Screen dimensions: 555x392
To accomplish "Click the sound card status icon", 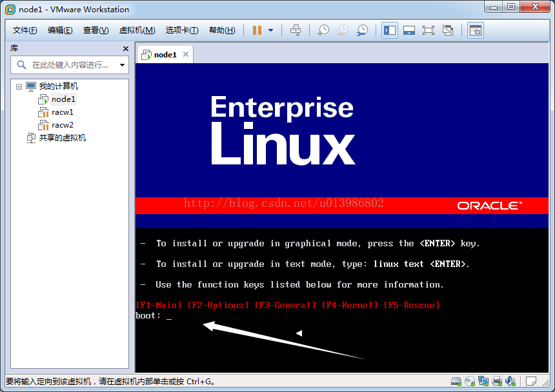I will tap(510, 381).
